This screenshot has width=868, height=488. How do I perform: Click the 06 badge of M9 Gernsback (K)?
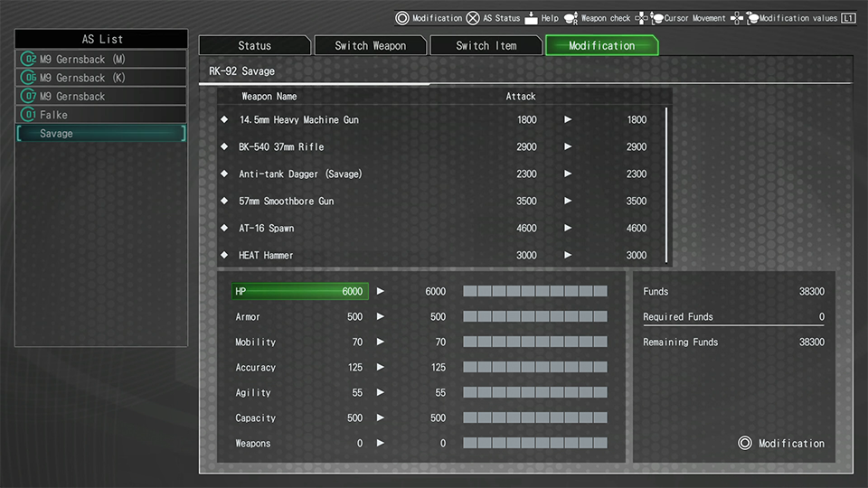30,78
